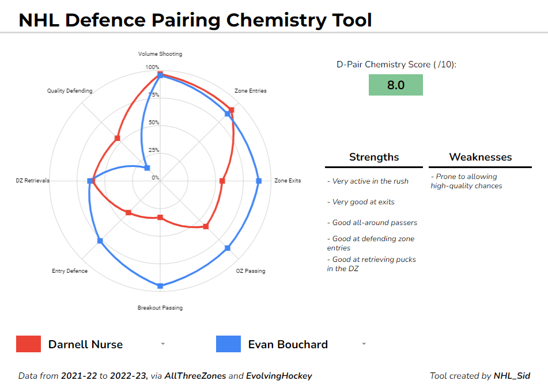
Task: Click the blue Quality Defending data point
Action: coord(148,168)
